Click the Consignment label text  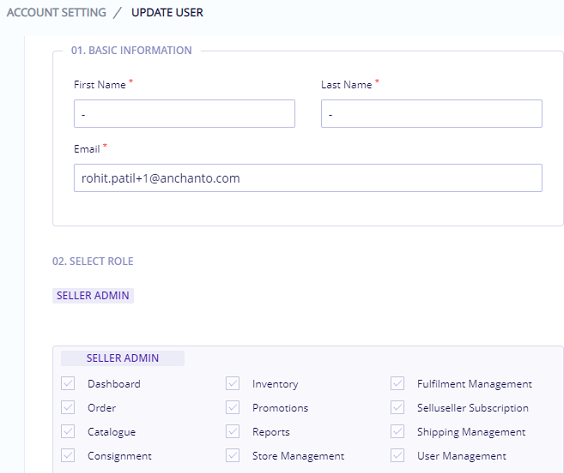(x=119, y=456)
